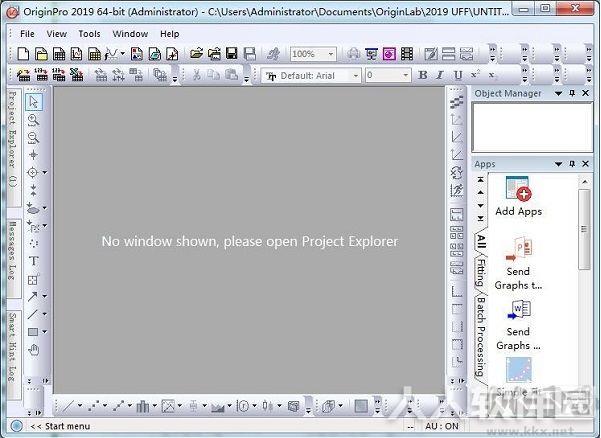The width and height of the screenshot is (601, 438).
Task: Create a new function plot
Action: click(x=112, y=54)
